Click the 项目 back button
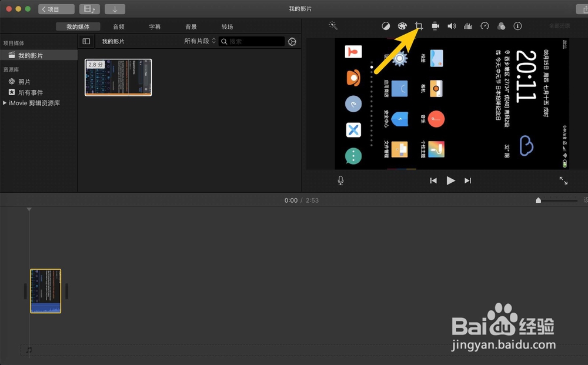The image size is (588, 365). [55, 9]
